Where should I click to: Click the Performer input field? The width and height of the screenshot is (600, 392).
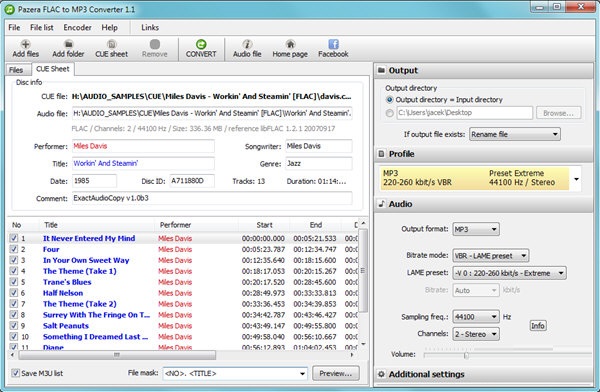(x=143, y=146)
